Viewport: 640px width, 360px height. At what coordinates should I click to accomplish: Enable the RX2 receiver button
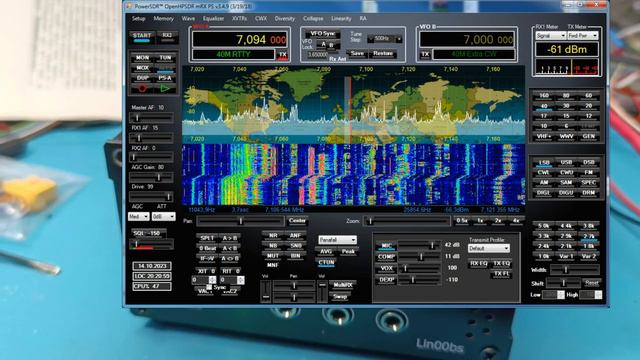click(167, 37)
